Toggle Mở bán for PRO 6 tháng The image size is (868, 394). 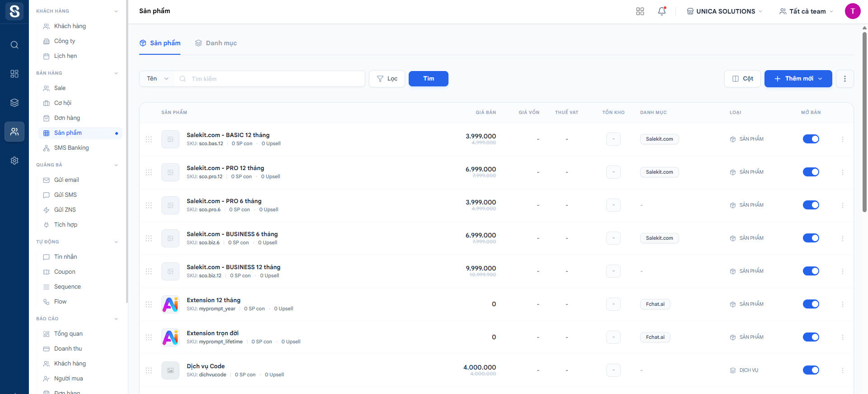811,205
